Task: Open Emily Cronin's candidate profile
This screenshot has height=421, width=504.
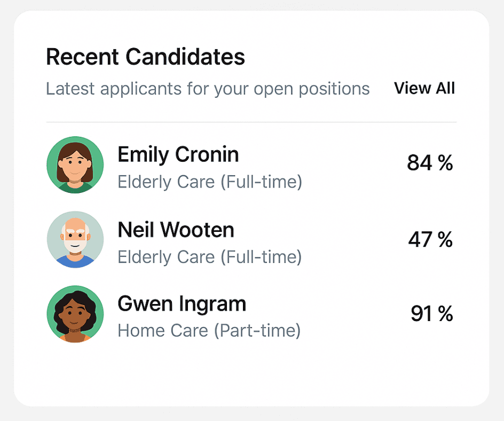Action: tap(178, 154)
